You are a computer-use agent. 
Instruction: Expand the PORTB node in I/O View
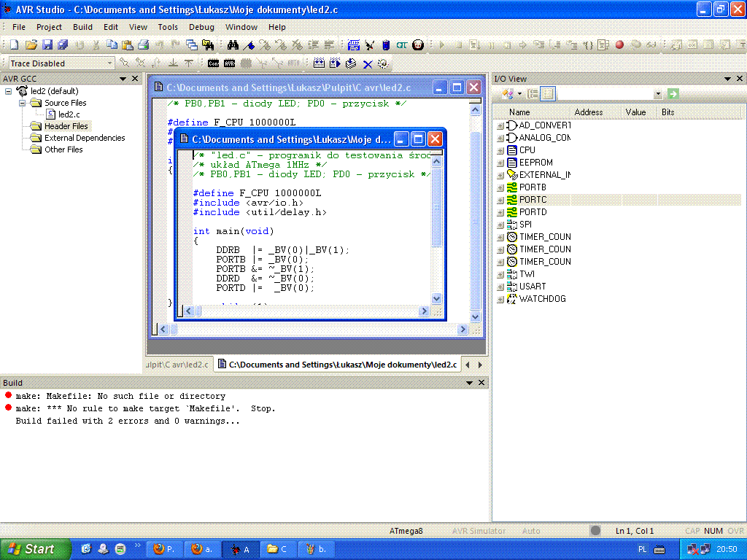click(x=500, y=187)
